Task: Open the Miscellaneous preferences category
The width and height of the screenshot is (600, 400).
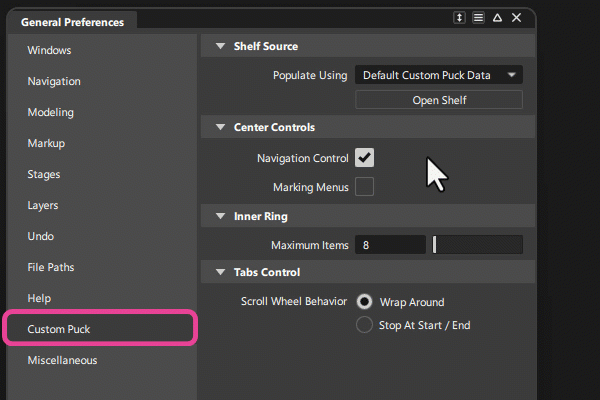Action: tap(62, 360)
